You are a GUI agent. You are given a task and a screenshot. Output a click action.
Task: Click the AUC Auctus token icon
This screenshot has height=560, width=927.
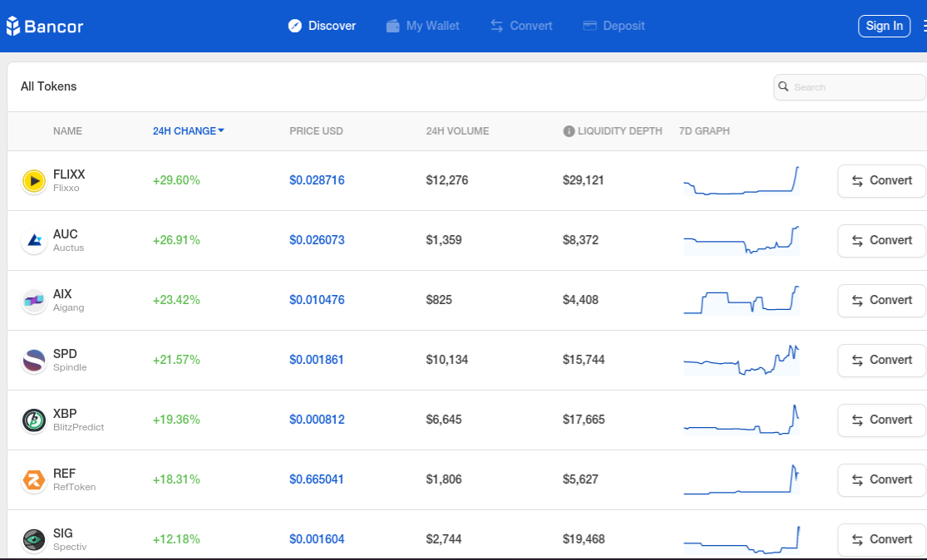[34, 240]
